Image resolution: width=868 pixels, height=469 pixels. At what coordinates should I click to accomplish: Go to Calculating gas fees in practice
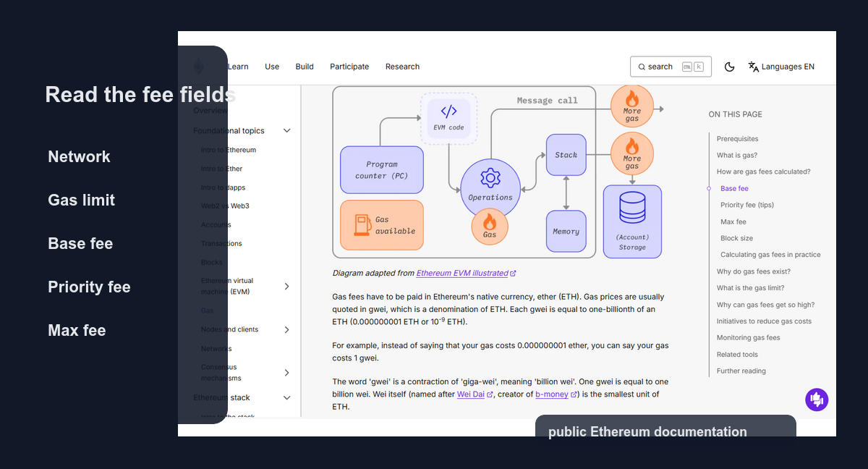click(770, 255)
